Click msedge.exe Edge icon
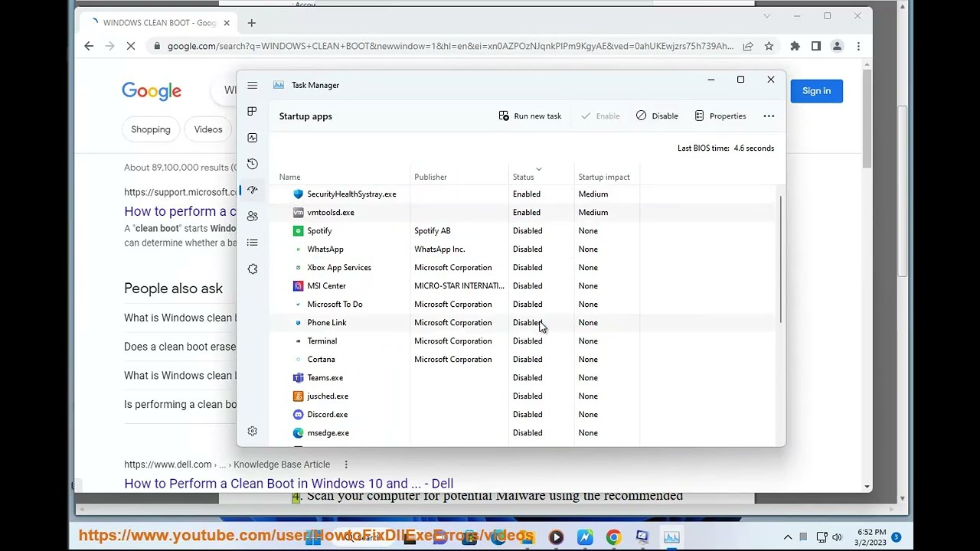This screenshot has width=980, height=551. click(x=298, y=432)
